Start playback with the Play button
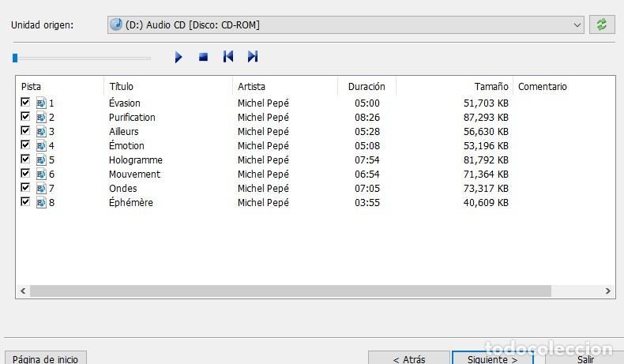 point(179,58)
